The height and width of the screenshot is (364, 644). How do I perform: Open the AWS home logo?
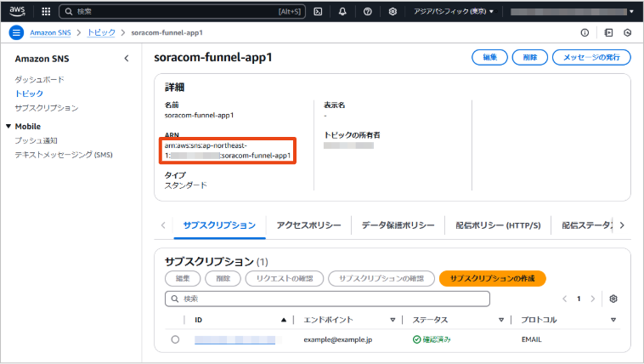(17, 12)
